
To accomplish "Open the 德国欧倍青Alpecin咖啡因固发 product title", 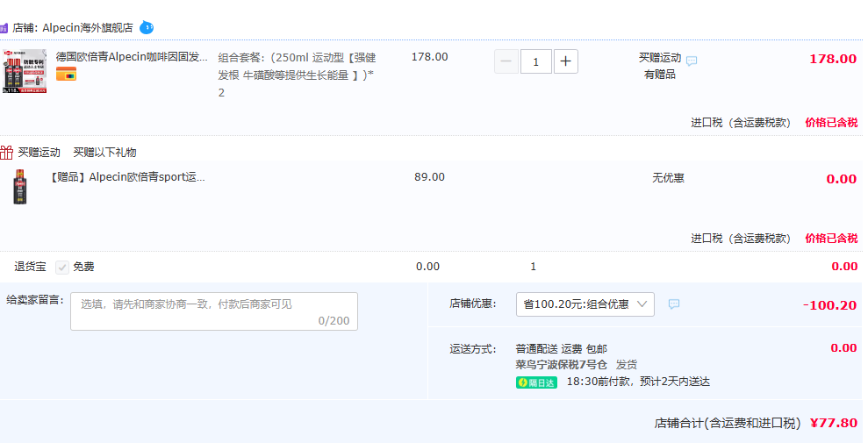I will [x=132, y=56].
